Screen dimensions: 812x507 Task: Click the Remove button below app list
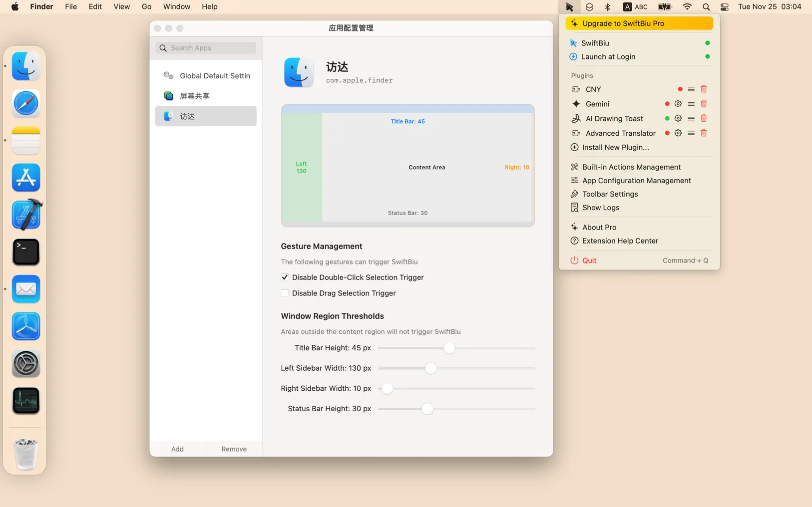234,449
